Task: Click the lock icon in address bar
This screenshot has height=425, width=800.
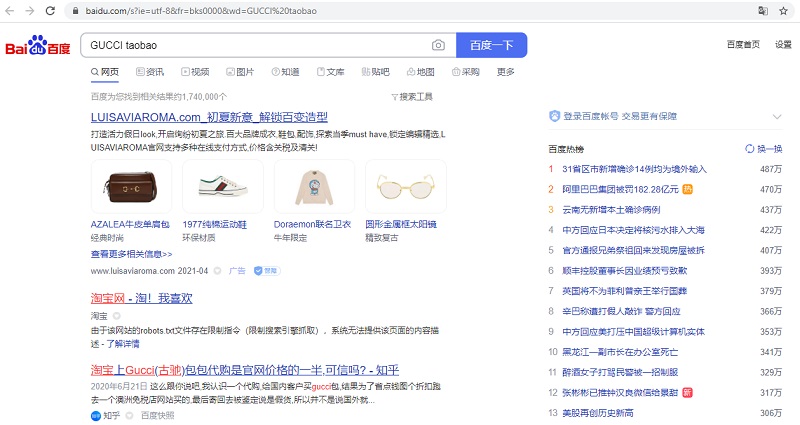Action: [76, 11]
